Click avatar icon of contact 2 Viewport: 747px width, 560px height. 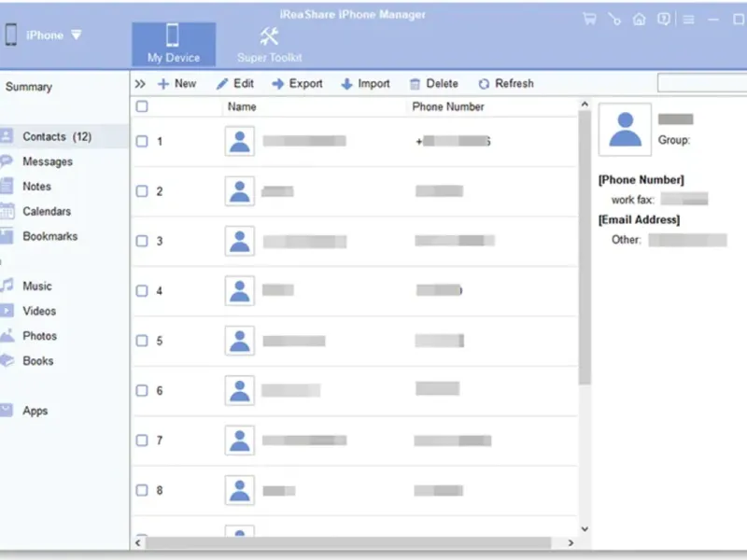point(240,191)
